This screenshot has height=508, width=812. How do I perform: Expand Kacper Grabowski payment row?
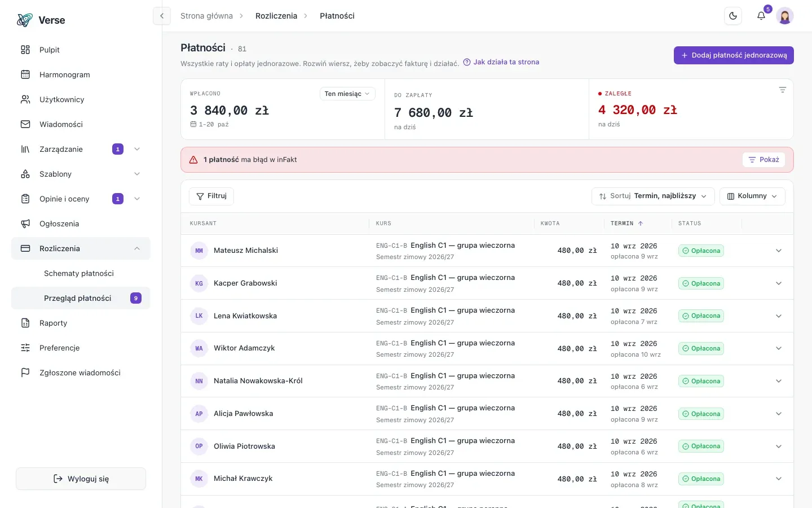coord(779,283)
